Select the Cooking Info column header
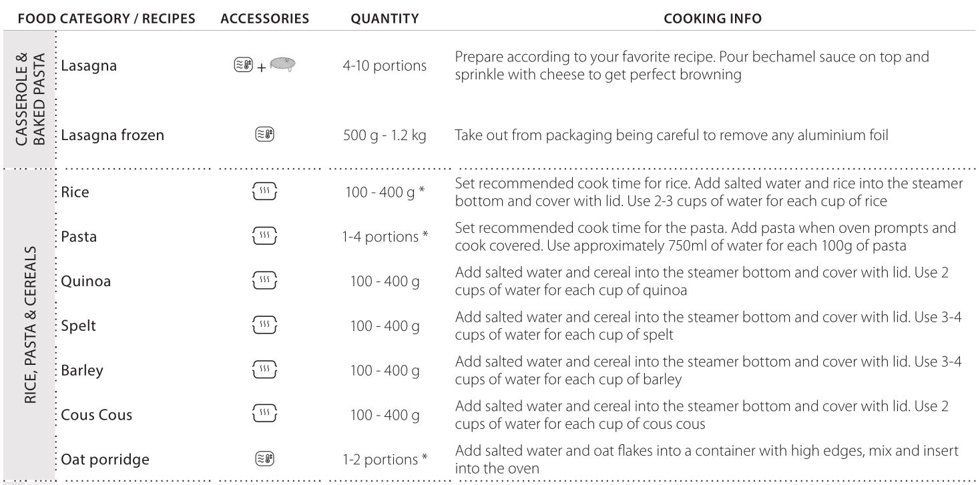980x485 pixels. pos(712,19)
